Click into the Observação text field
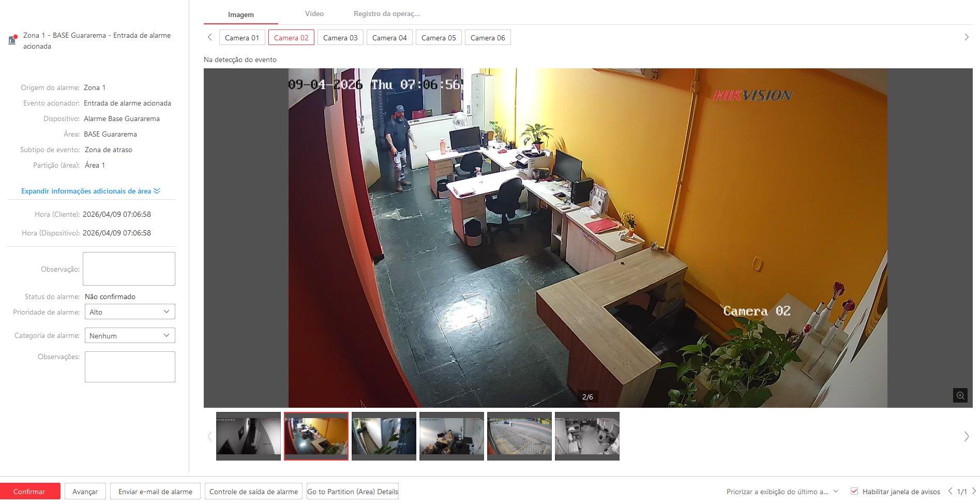Screen dimensions: 980x504 pyautogui.click(x=129, y=269)
